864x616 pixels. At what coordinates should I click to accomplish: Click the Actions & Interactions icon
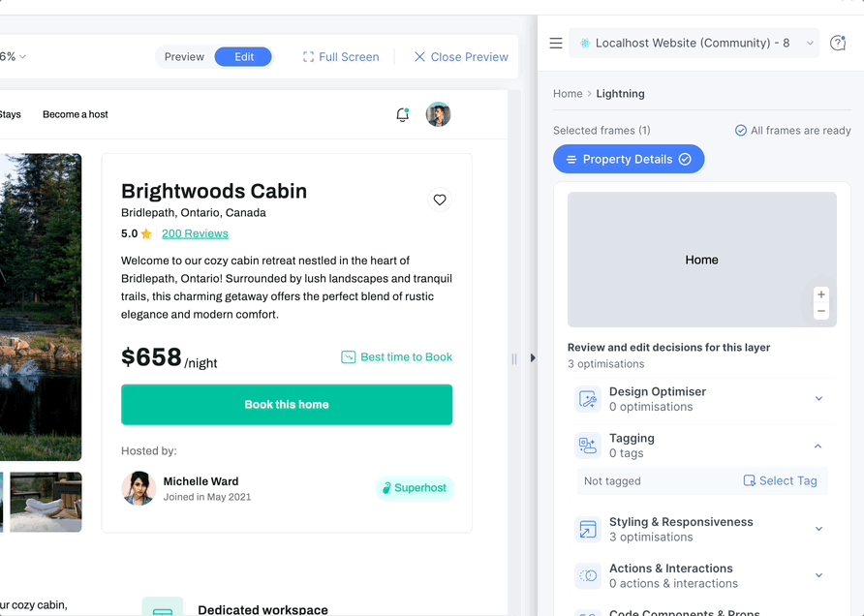click(x=588, y=575)
